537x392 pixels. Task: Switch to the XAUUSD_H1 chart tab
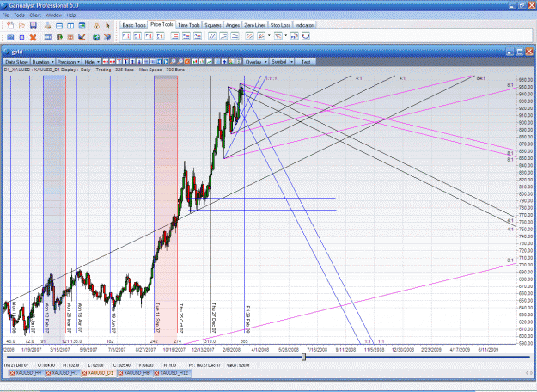pyautogui.click(x=63, y=373)
